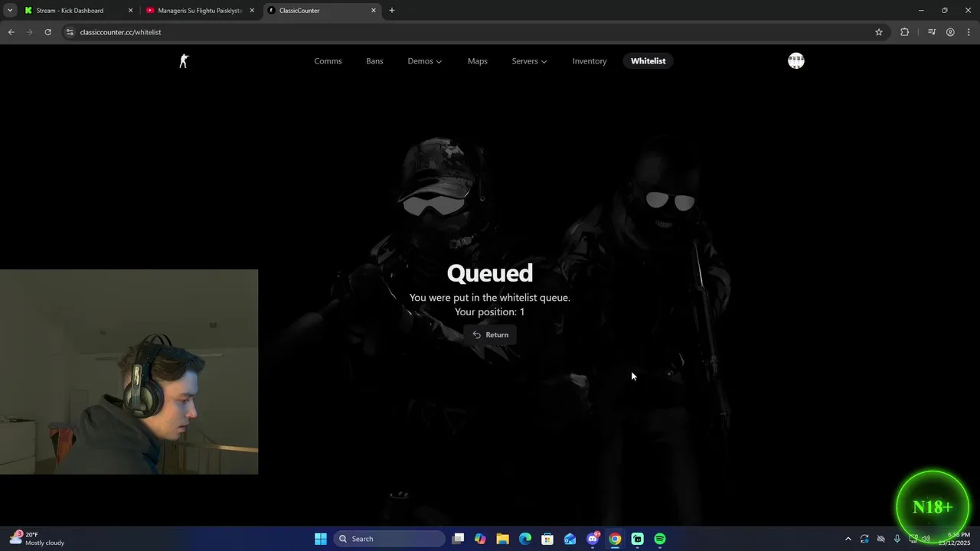Close the Kick Dashboard tab
The width and height of the screenshot is (980, 551).
pyautogui.click(x=130, y=11)
